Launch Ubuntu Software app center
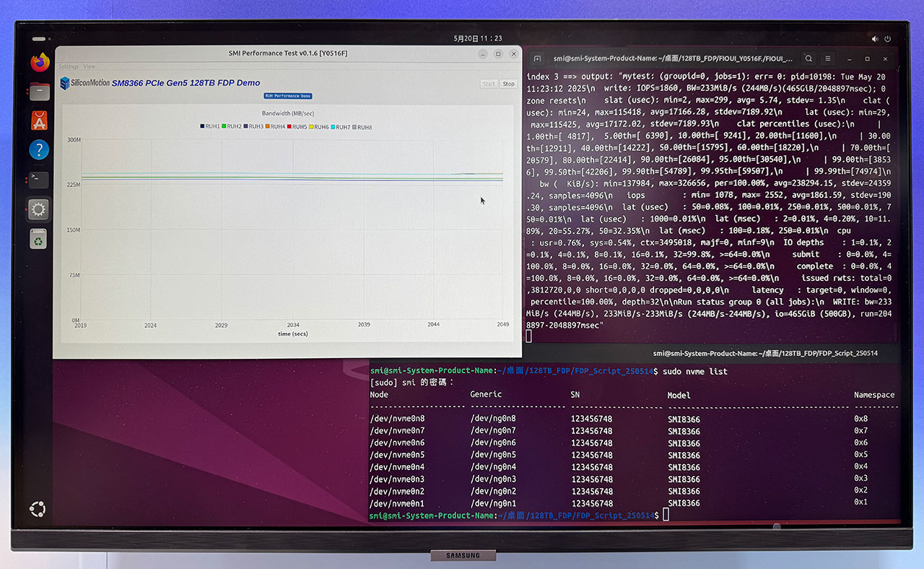 40,121
